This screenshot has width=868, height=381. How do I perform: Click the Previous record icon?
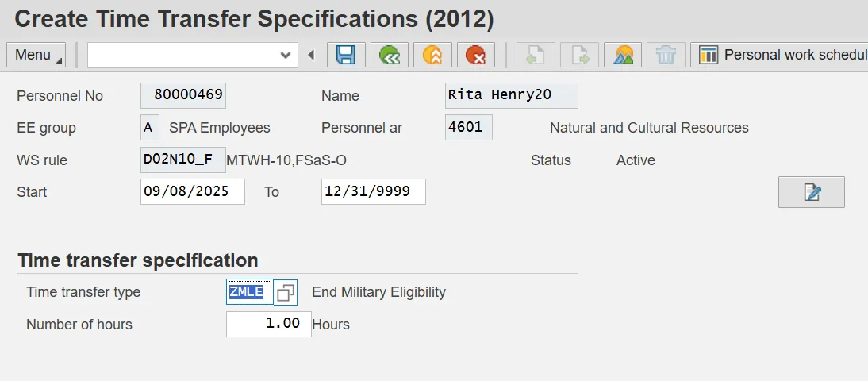pos(536,55)
